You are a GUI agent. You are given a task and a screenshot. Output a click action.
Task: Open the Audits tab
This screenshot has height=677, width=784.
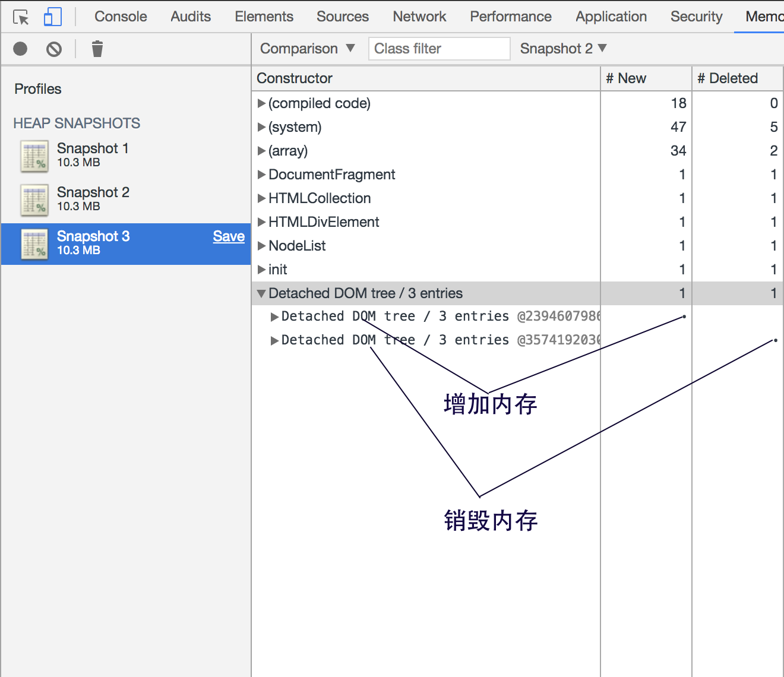[x=191, y=17]
